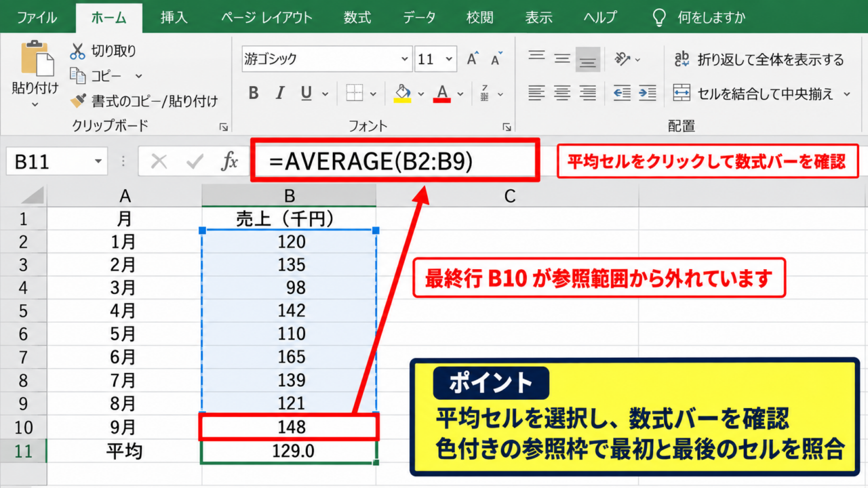Click the cancel X in formula bar
Viewport: 868px width, 488px height.
tap(159, 161)
